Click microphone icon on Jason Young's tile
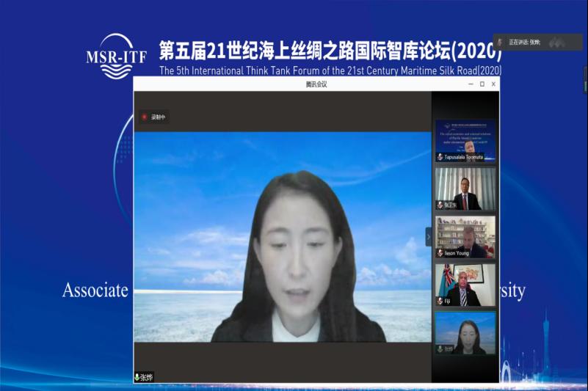Viewport: 588px width, 391px height. 440,253
